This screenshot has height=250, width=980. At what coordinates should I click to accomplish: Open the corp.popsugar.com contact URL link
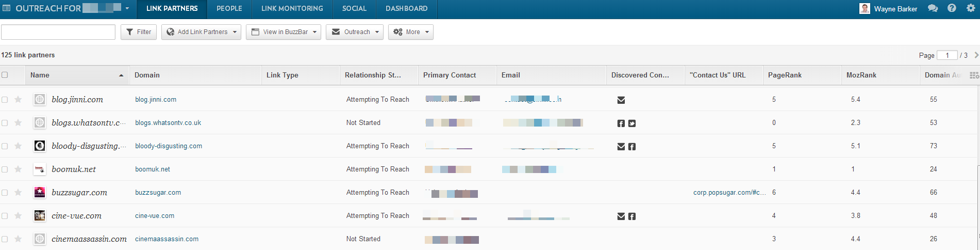[729, 193]
